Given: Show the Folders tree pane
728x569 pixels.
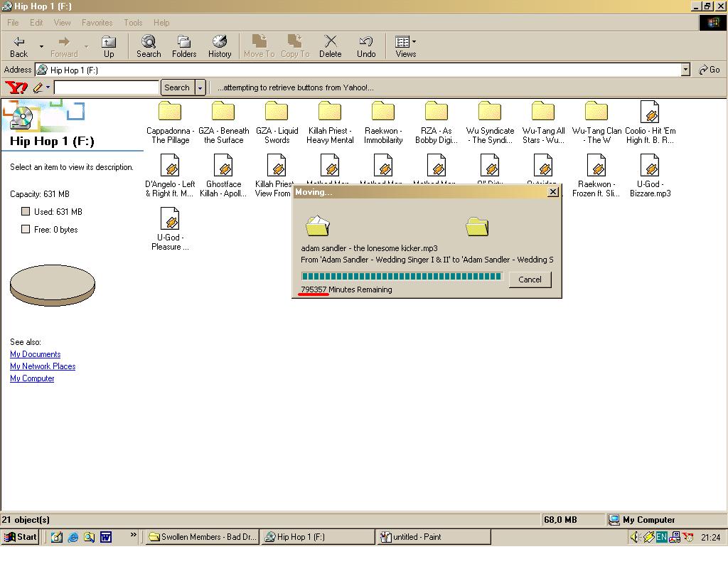Looking at the screenshot, I should [x=184, y=46].
